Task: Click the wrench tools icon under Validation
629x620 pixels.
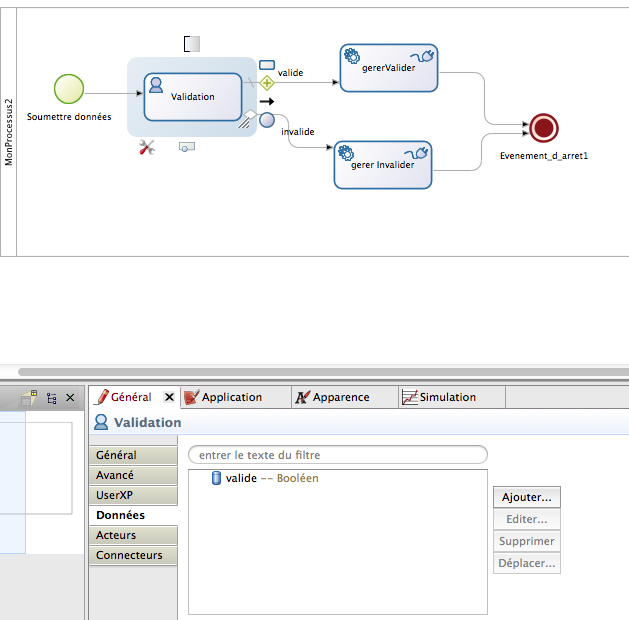Action: tap(147, 148)
